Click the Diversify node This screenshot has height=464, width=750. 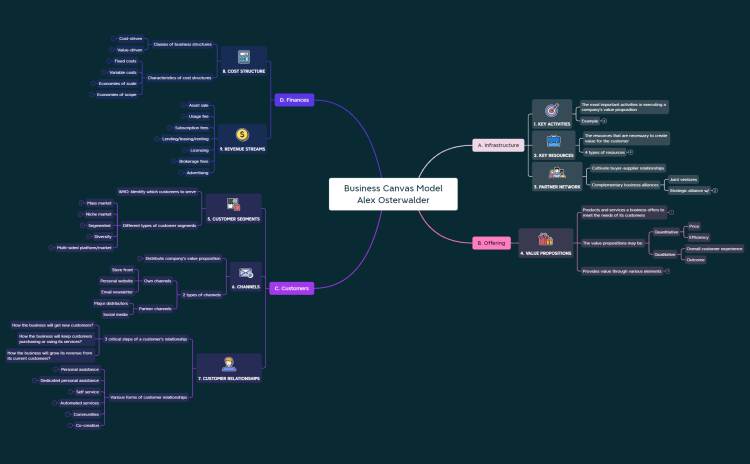(103, 237)
